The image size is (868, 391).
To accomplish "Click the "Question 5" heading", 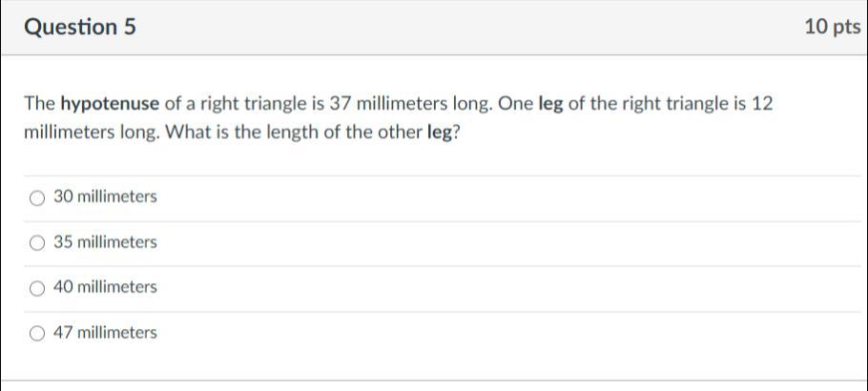I will pyautogui.click(x=80, y=28).
